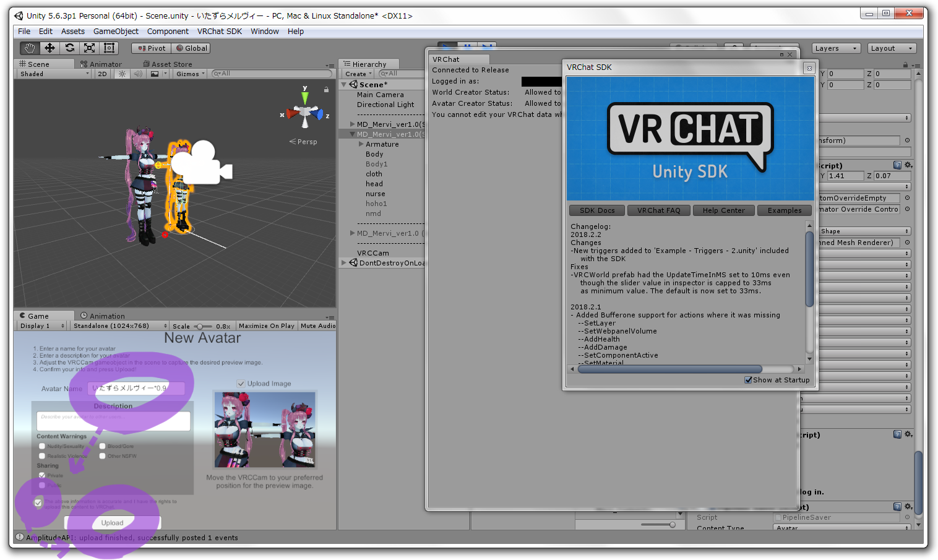938x560 pixels.
Task: Open the Layers dropdown
Action: [x=837, y=48]
